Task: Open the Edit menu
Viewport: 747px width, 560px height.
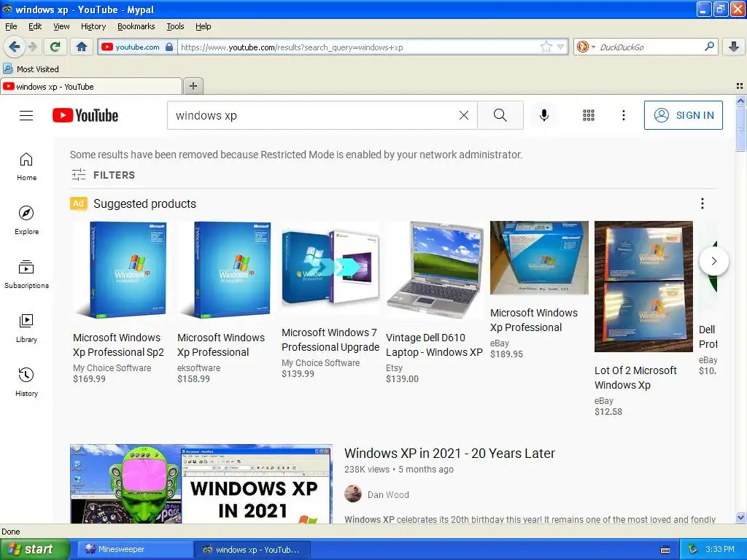Action: (35, 26)
